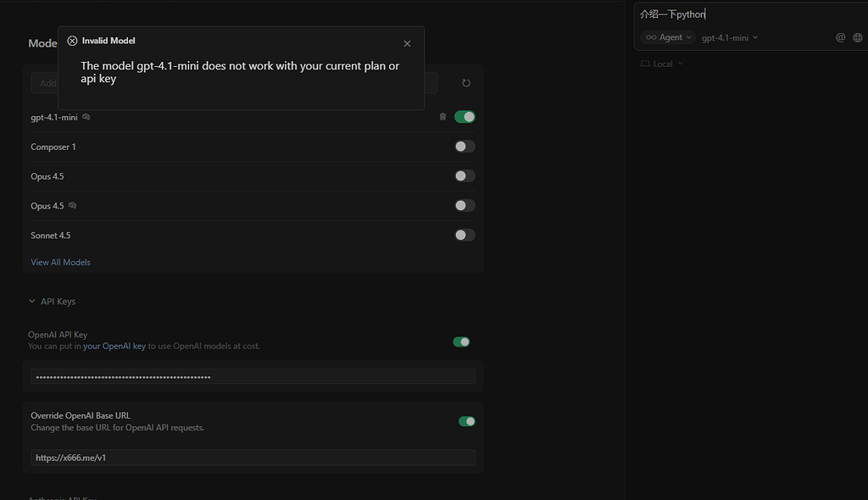Viewport: 868px width, 500px height.
Task: Click the @ mention icon in chat
Action: pos(840,37)
